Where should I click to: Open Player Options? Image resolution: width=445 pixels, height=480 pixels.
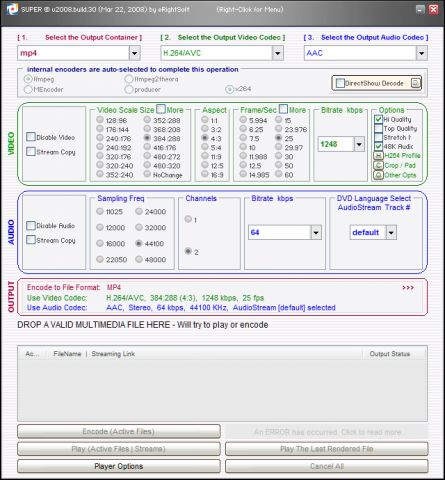[x=119, y=466]
